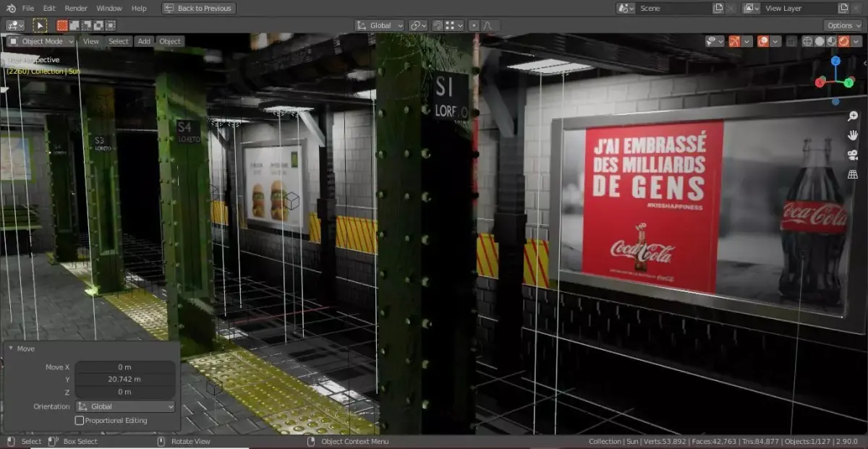This screenshot has width=868, height=449.
Task: Click the zoom magnifier viewport icon
Action: point(853,116)
